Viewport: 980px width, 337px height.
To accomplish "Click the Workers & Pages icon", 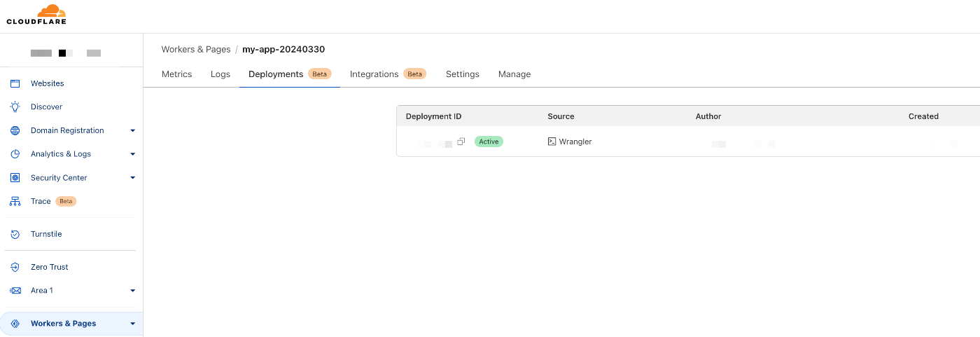I will click(x=15, y=324).
